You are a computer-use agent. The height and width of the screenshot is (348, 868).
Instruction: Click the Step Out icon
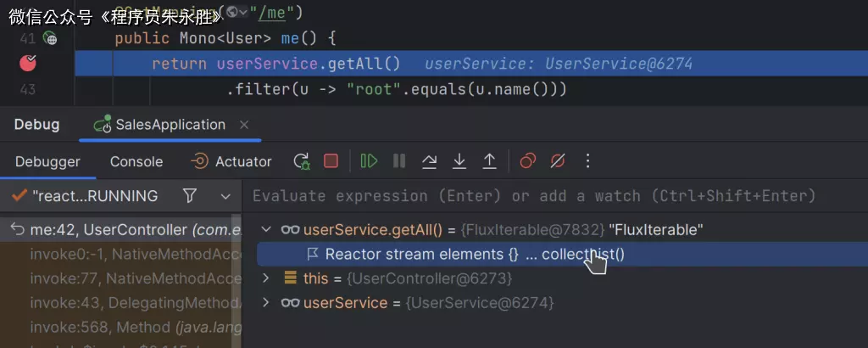[489, 161]
